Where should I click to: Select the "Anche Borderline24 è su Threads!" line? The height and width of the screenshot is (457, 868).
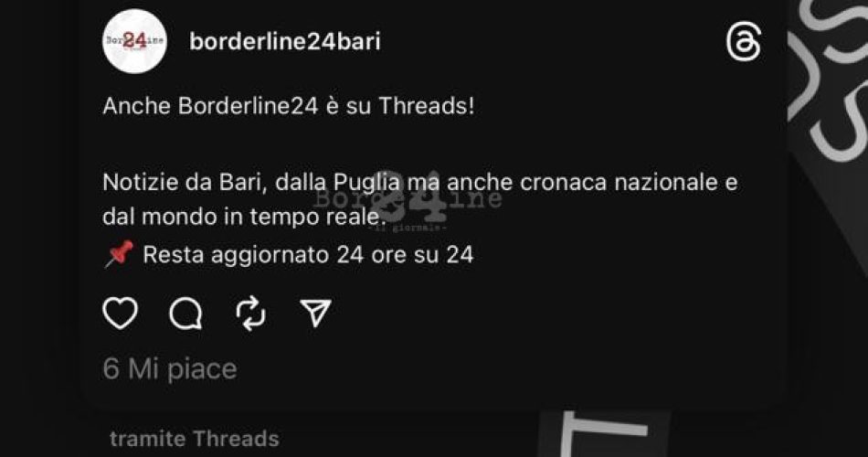[x=289, y=106]
